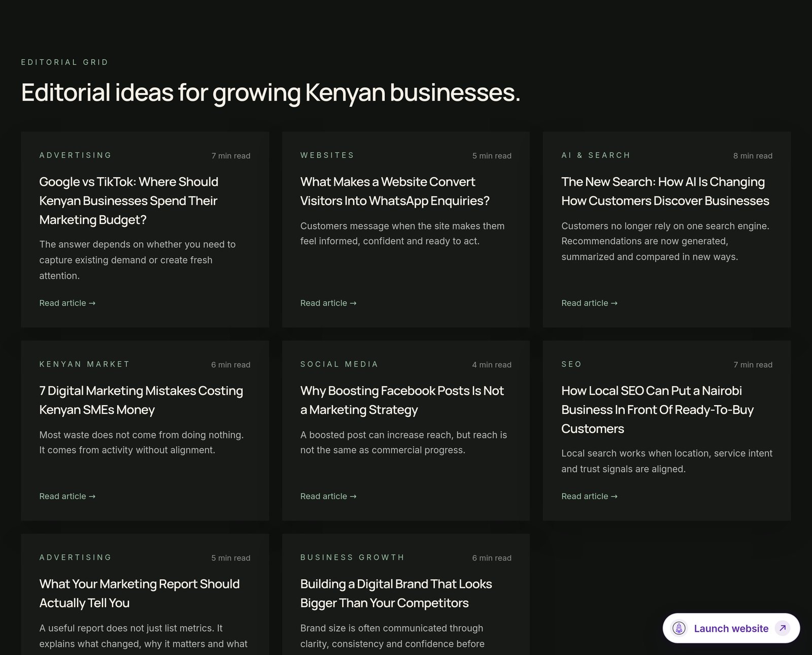Click What Your Marketing Report title
The width and height of the screenshot is (812, 655).
point(140,594)
